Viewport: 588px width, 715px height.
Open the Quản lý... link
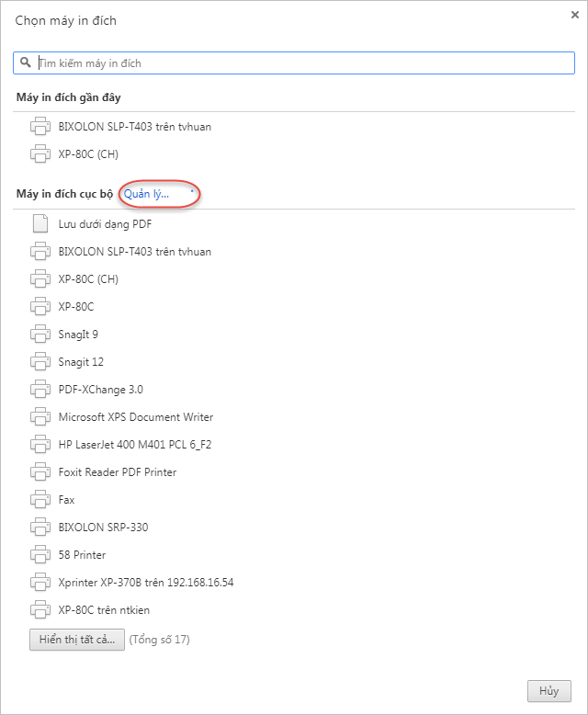[146, 194]
